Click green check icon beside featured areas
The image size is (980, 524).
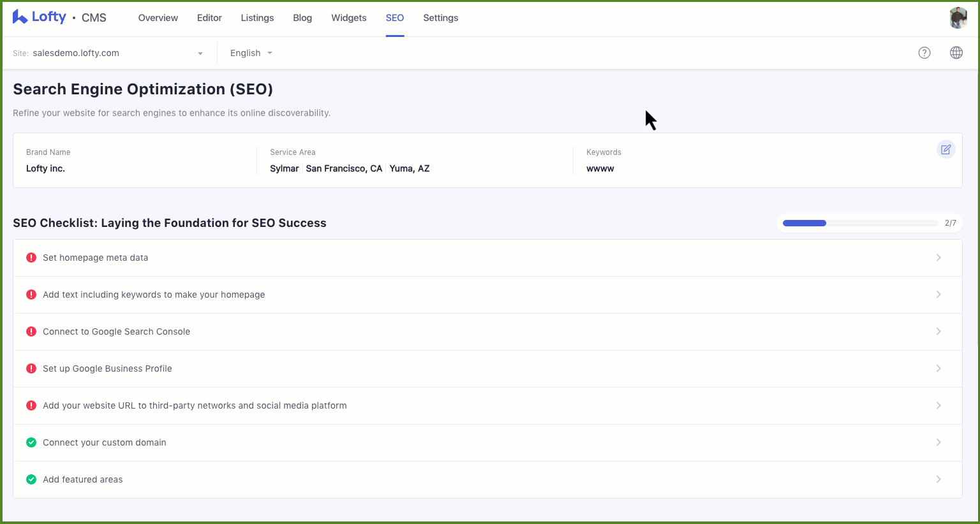pyautogui.click(x=31, y=479)
